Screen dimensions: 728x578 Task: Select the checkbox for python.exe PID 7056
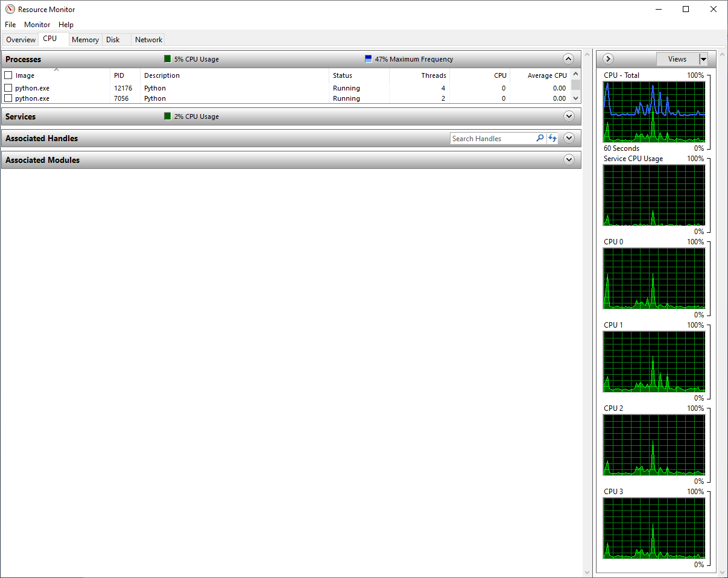tap(8, 98)
